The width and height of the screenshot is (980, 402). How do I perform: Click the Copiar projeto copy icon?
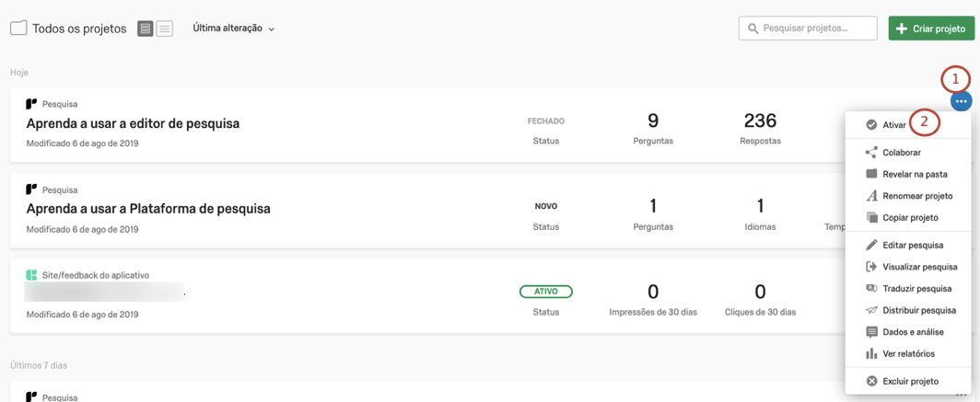point(871,218)
